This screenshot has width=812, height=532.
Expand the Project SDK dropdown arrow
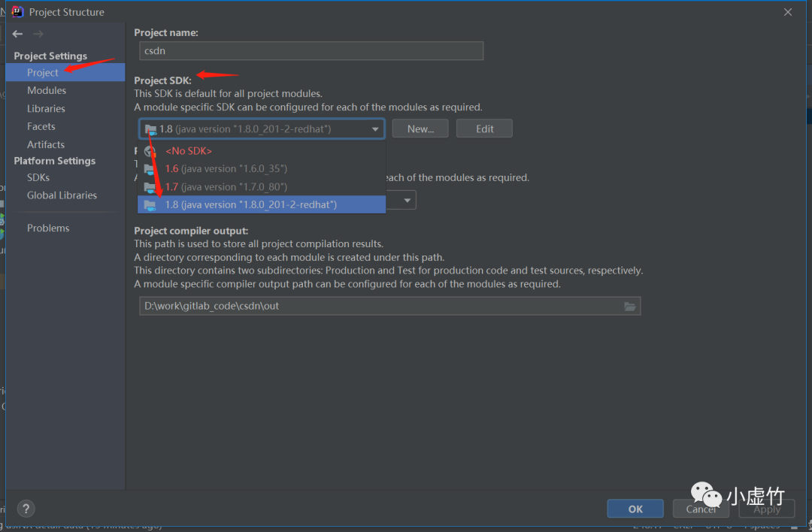(x=375, y=129)
